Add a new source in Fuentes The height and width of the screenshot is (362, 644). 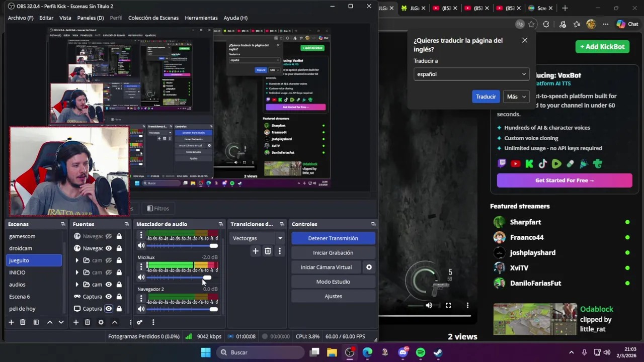point(76,322)
